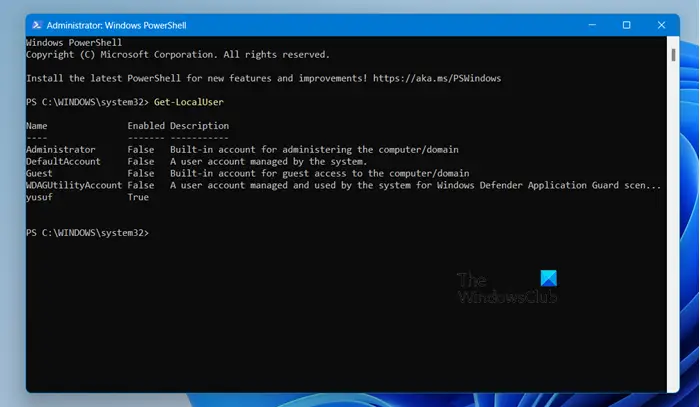Select the Guest account name
The image size is (700, 407).
coord(39,173)
